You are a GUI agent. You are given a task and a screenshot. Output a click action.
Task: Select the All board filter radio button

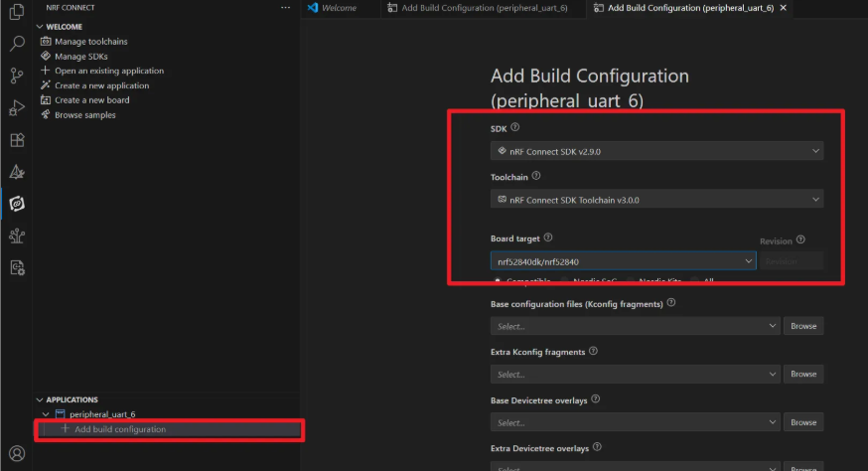695,282
